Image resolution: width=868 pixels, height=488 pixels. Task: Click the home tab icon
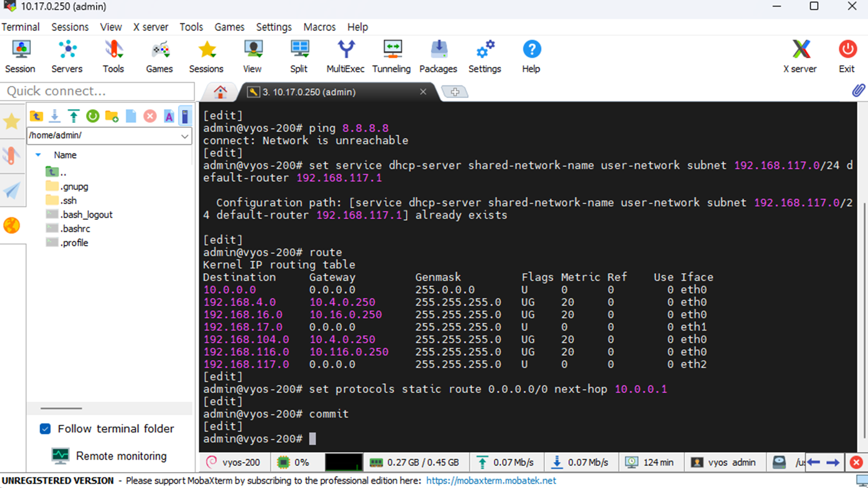(x=220, y=92)
